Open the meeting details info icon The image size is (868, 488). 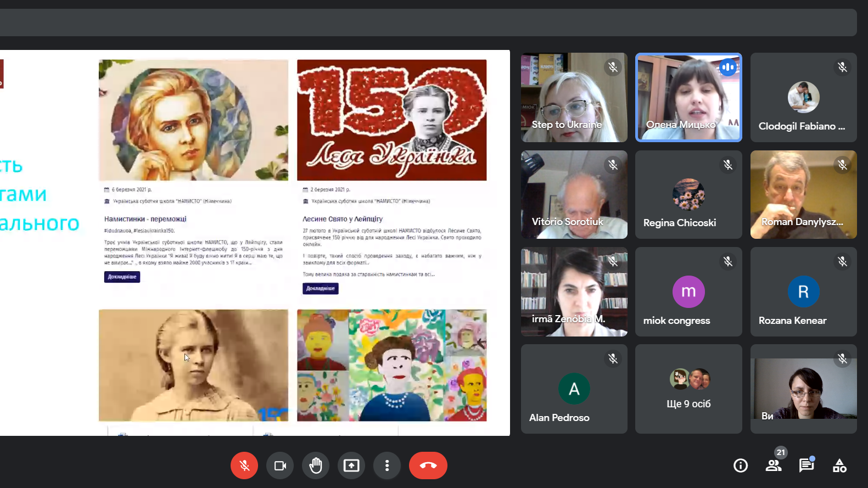(x=741, y=465)
